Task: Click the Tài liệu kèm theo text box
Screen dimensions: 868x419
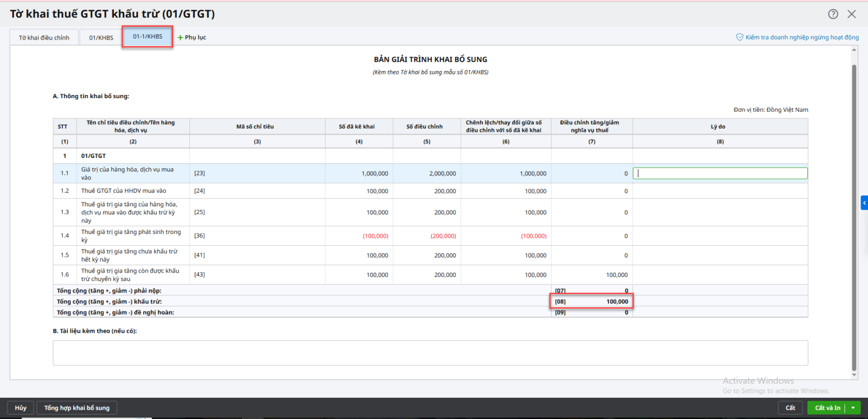Action: [x=430, y=353]
